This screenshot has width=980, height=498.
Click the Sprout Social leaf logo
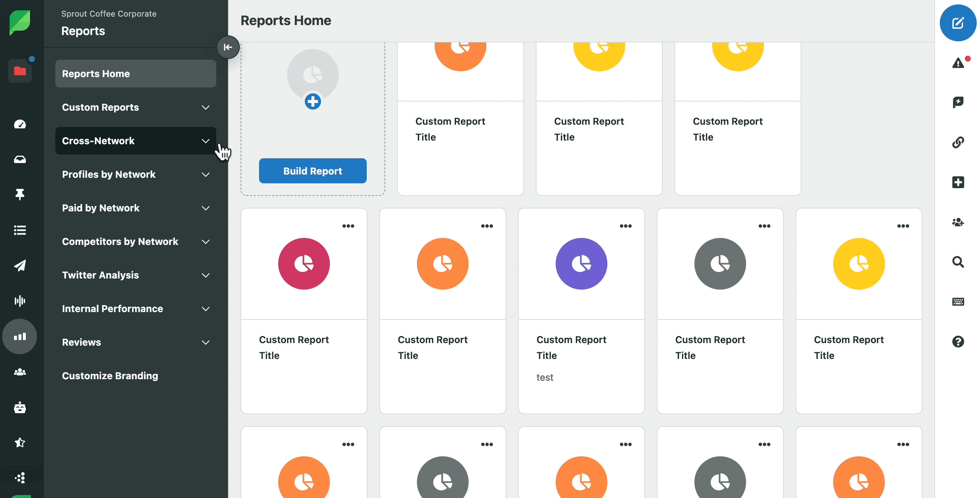click(20, 23)
